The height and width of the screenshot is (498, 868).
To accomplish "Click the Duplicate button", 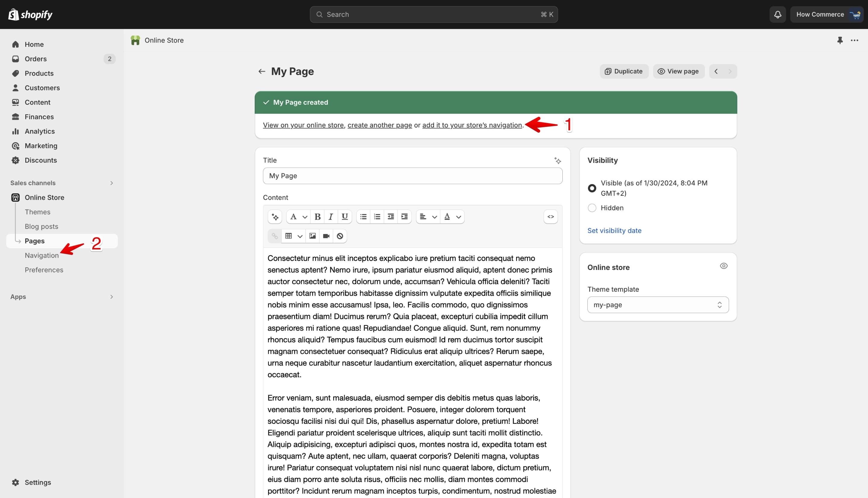I will coord(624,71).
